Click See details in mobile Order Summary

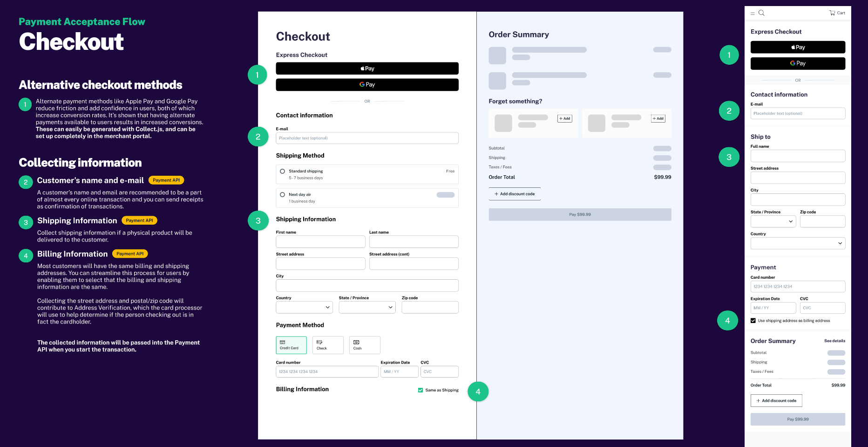click(834, 341)
